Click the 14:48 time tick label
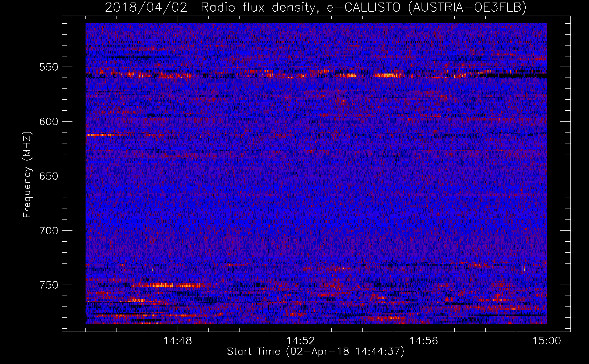The width and height of the screenshot is (589, 364). 178,341
